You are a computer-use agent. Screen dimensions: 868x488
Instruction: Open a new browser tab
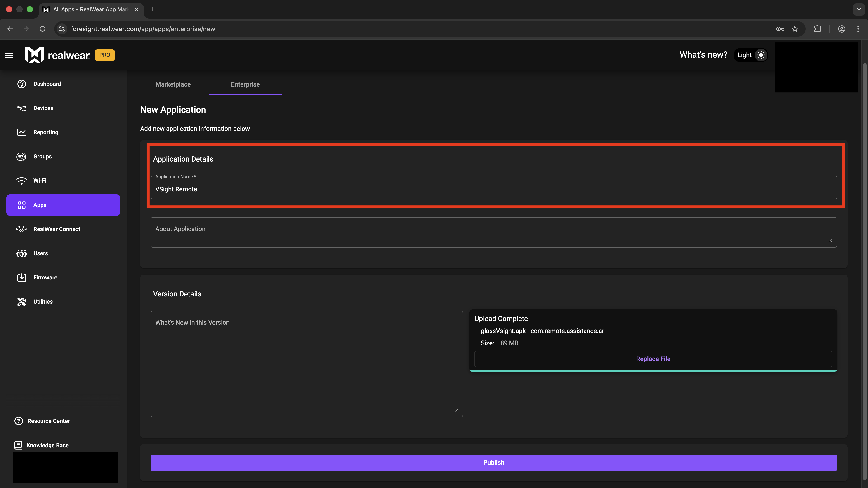[x=153, y=9]
